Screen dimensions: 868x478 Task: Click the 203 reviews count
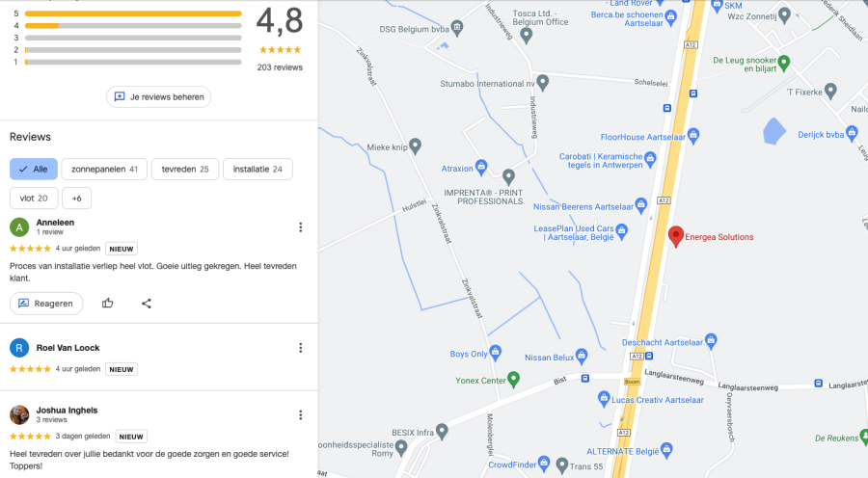[280, 67]
